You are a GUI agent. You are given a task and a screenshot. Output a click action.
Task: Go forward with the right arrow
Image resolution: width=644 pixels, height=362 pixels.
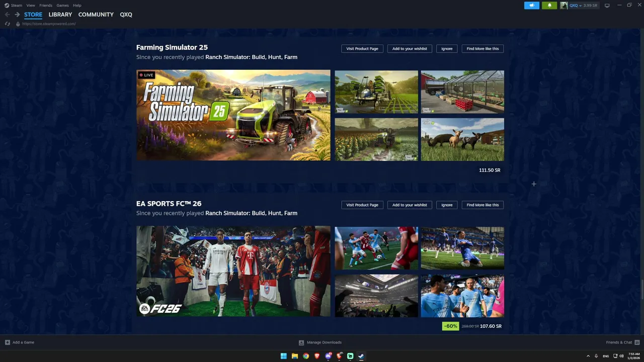point(17,15)
